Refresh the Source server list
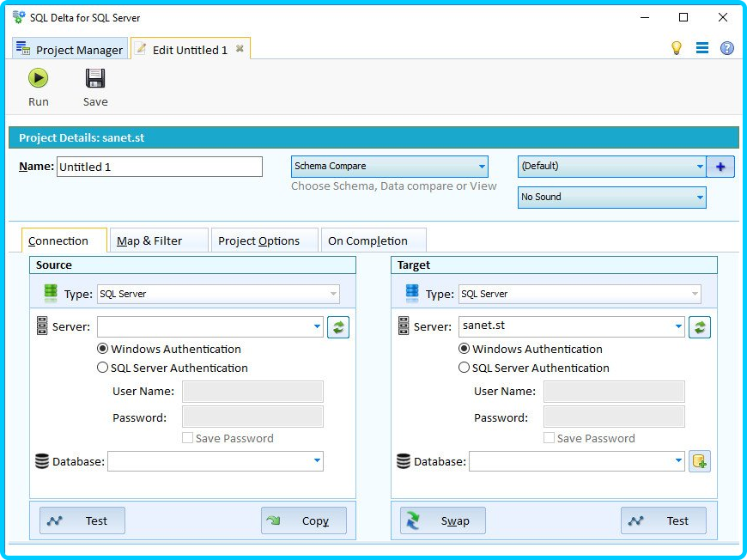Screen dimensions: 747x560 tap(338, 327)
